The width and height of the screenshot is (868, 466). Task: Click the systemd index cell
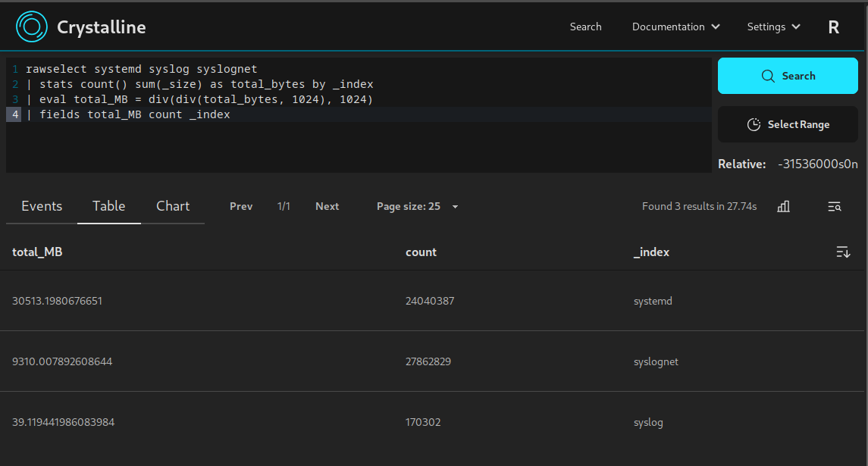[653, 301]
